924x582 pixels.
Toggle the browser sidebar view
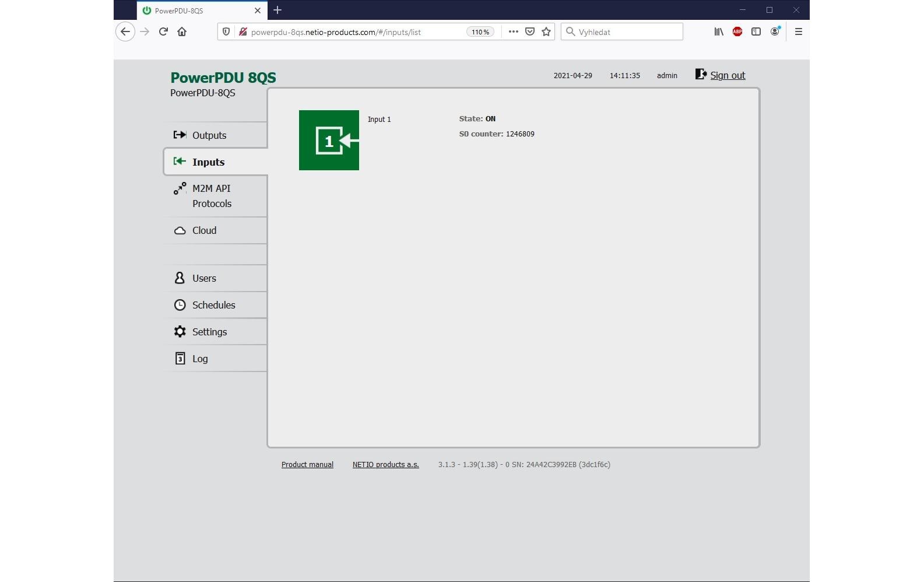(756, 31)
